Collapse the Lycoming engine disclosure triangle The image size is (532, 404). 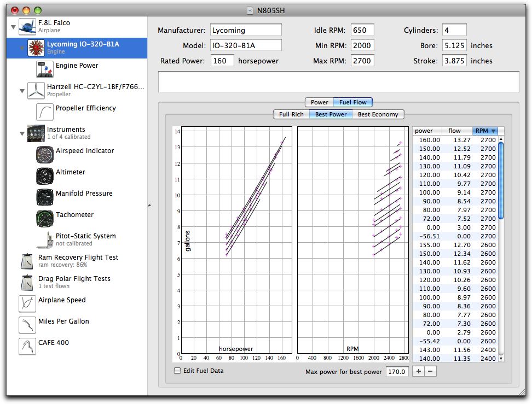pyautogui.click(x=22, y=48)
